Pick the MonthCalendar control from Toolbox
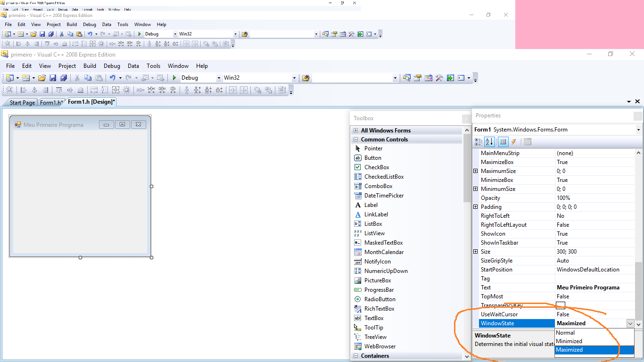 [x=384, y=252]
